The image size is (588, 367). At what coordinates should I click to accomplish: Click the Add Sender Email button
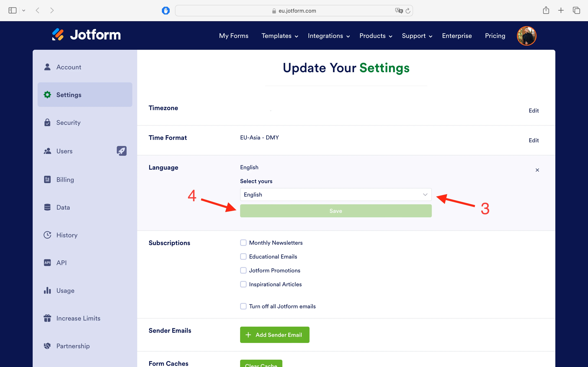point(275,335)
